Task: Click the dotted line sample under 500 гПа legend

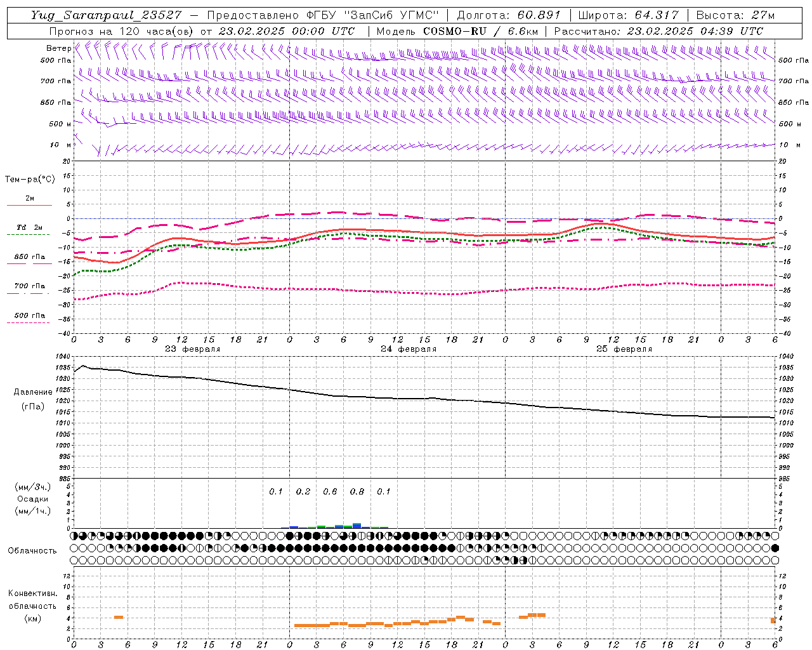Action: coord(28,322)
